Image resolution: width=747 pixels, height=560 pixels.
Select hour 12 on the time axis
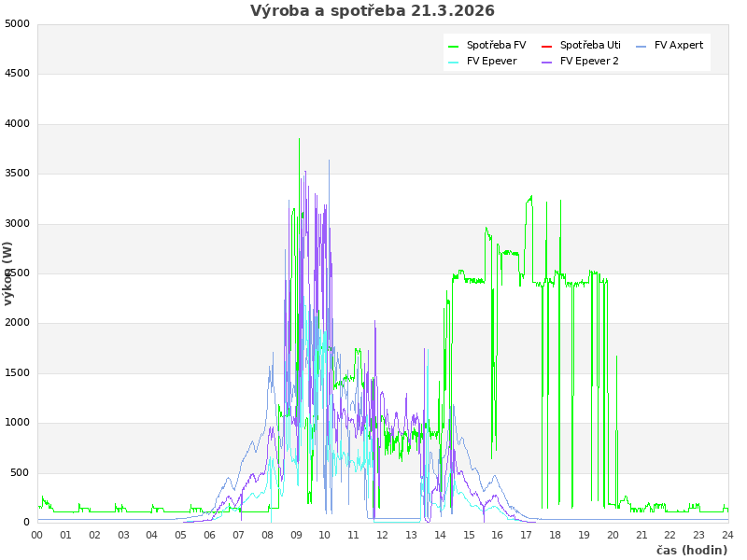tap(383, 535)
